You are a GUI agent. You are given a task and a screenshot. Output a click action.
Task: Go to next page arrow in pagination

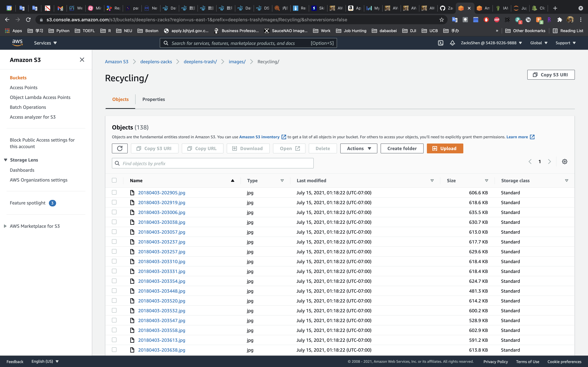(549, 162)
